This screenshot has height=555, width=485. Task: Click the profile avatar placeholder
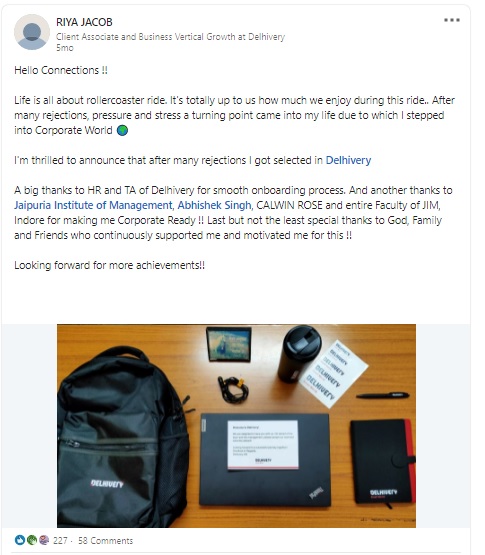(x=32, y=32)
